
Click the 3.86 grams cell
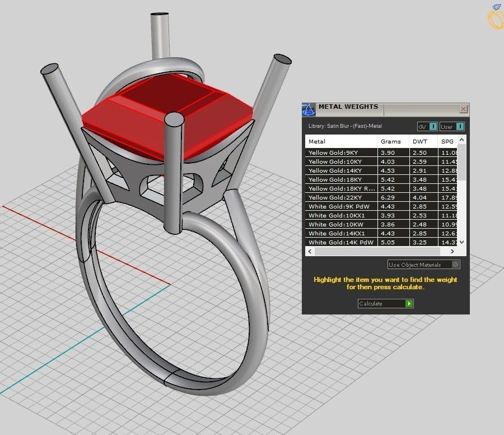point(393,225)
